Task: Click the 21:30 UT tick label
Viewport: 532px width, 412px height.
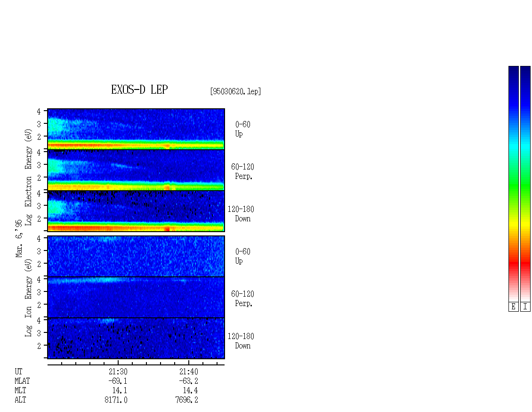Action: (x=118, y=372)
